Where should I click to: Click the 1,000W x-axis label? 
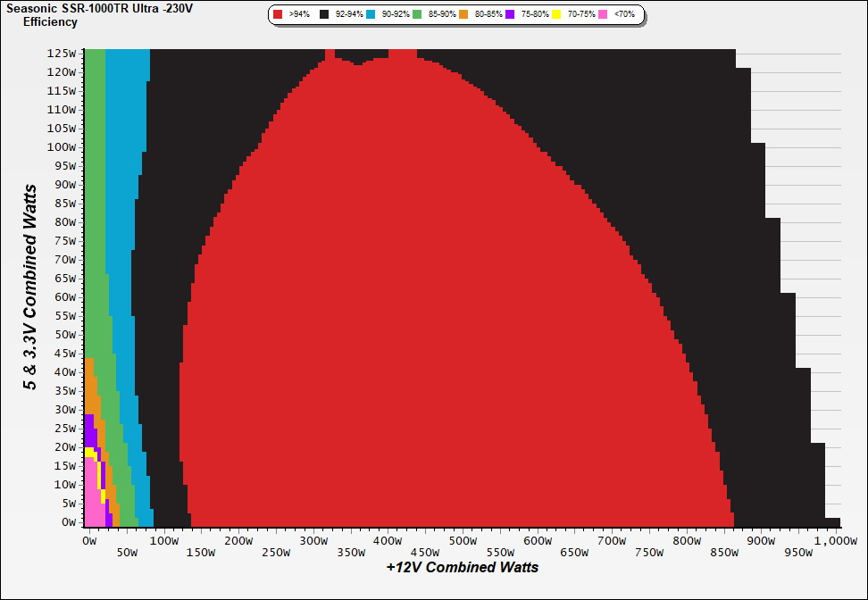click(x=835, y=540)
